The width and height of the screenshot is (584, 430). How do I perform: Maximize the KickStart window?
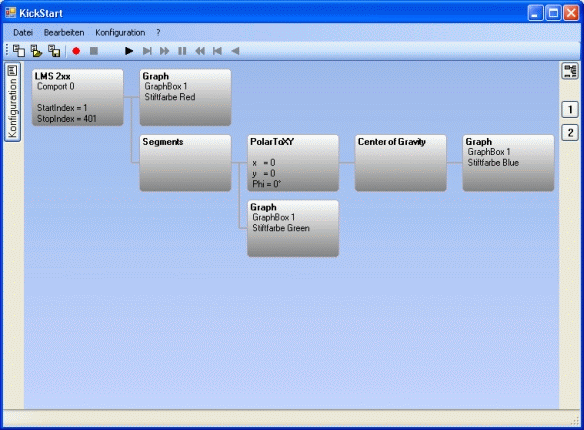tap(553, 13)
